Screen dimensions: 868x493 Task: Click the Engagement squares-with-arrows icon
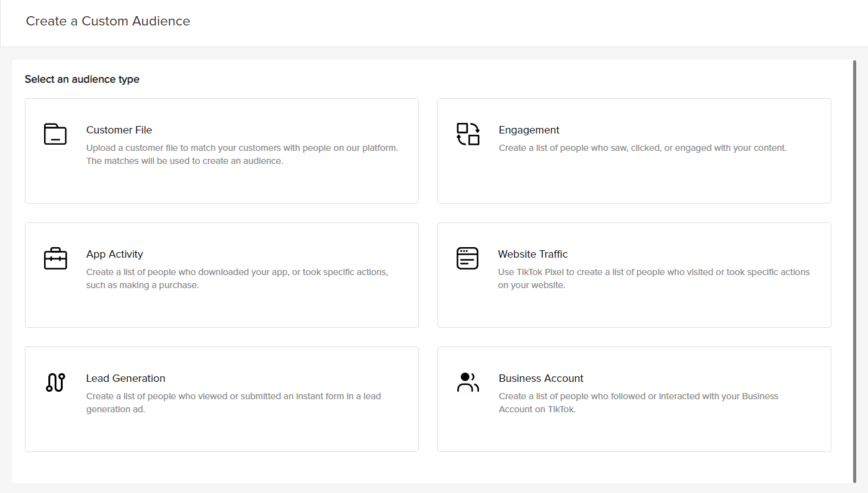click(x=468, y=134)
